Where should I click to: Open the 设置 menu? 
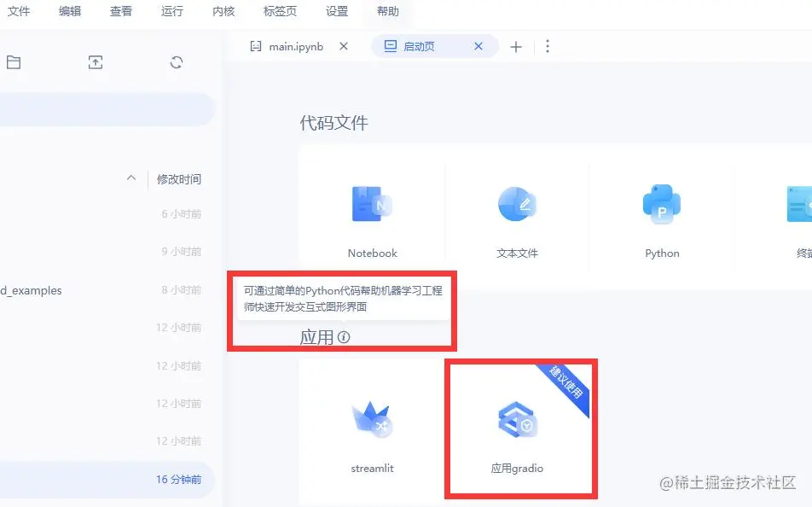337,11
